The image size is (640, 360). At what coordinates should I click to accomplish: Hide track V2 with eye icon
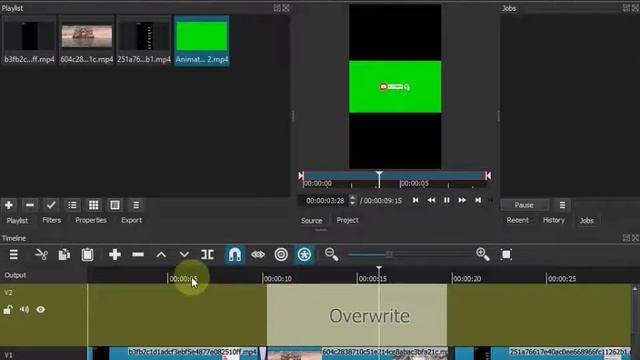[x=40, y=309]
